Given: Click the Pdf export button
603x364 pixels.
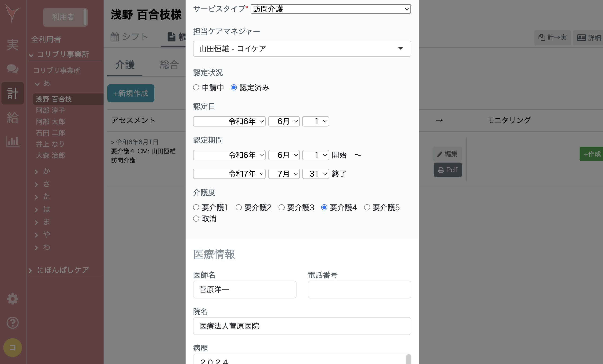Looking at the screenshot, I should coord(448,170).
